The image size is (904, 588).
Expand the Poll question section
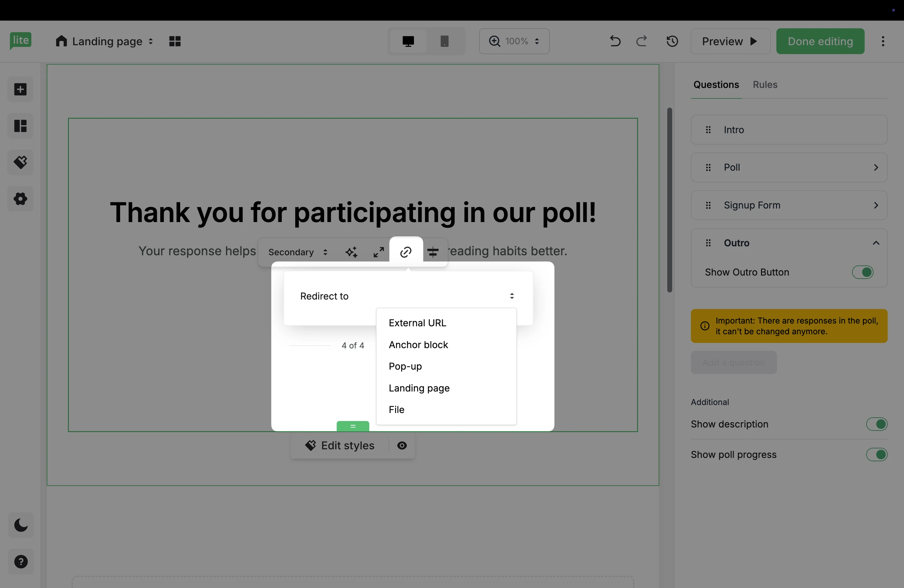(x=876, y=168)
